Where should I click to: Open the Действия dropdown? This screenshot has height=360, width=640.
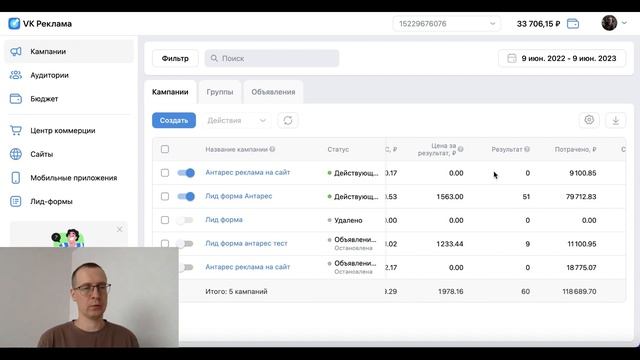[x=236, y=120]
